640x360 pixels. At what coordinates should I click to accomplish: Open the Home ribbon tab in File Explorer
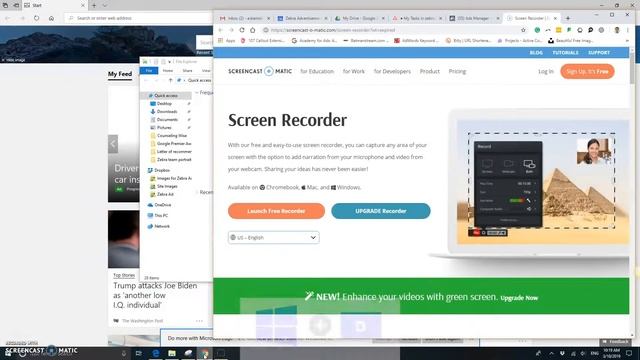coord(168,71)
